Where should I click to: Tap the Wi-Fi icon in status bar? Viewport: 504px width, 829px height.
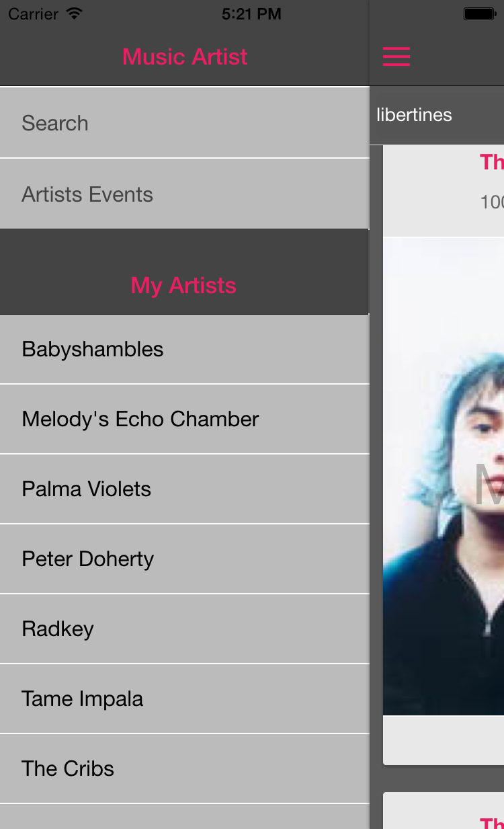[x=75, y=14]
